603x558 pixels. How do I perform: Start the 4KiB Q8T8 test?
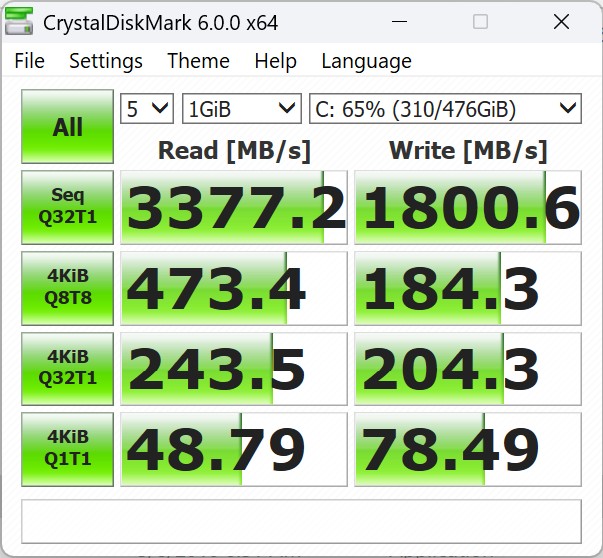(68, 288)
